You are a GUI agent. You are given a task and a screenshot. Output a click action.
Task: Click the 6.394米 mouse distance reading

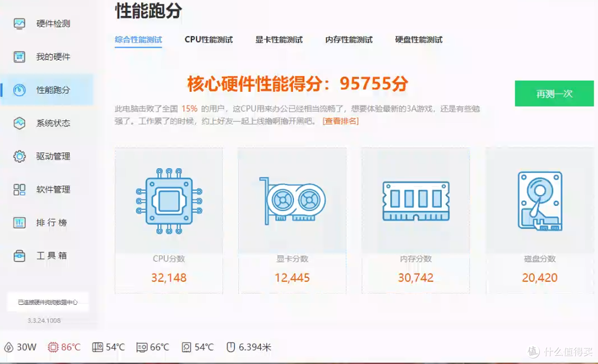coord(255,347)
